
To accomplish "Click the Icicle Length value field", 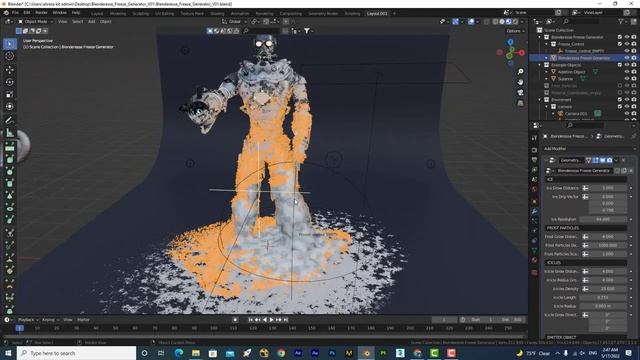I will (x=603, y=298).
